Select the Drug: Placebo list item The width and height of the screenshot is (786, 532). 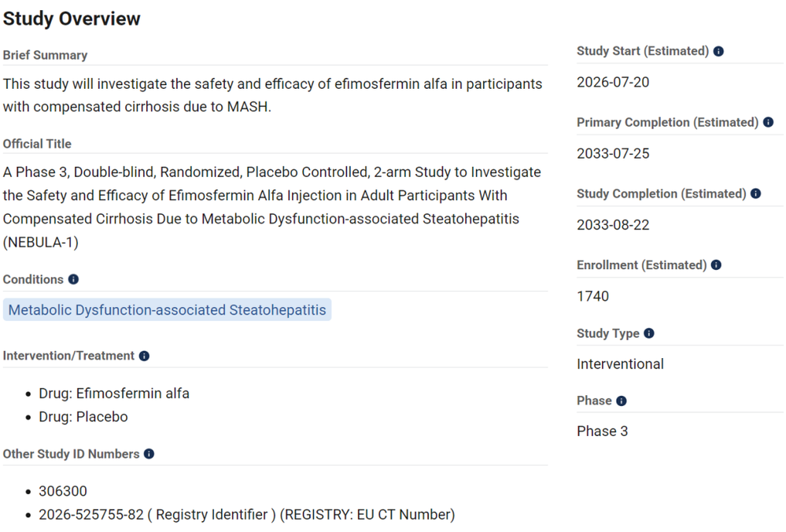(x=83, y=416)
